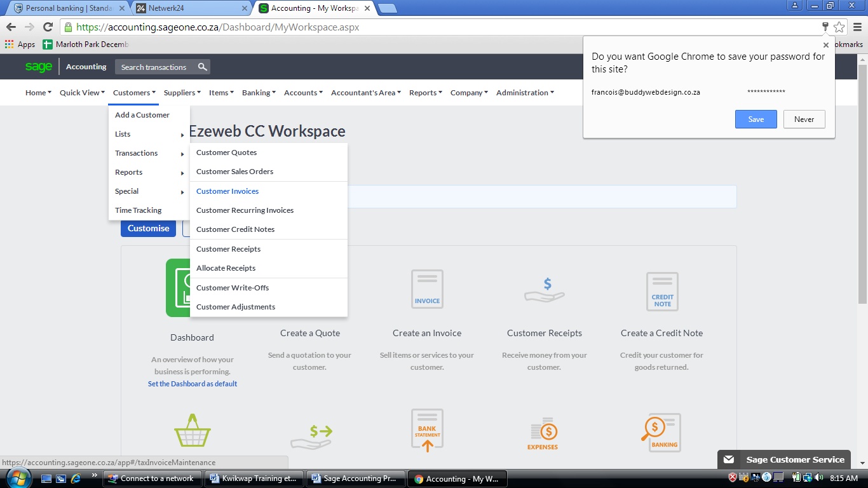The width and height of the screenshot is (868, 488).
Task: Open the Dashboard green tile icon
Action: point(178,288)
